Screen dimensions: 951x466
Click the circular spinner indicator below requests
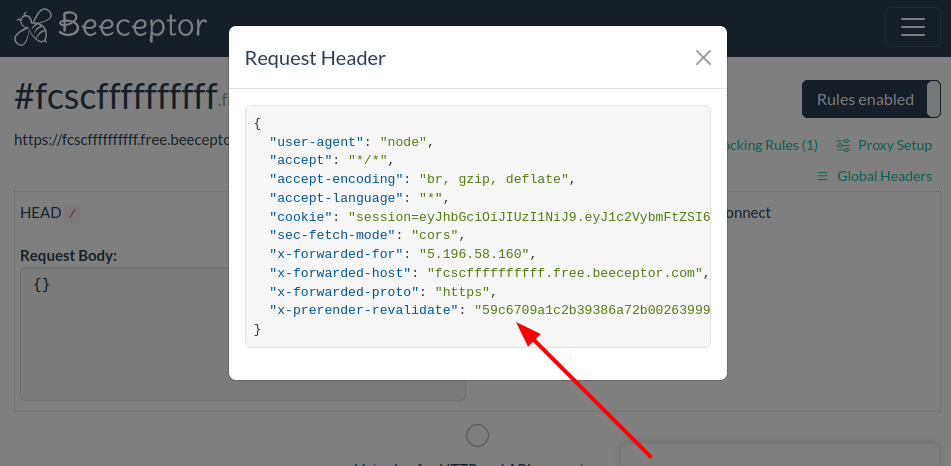pos(477,436)
